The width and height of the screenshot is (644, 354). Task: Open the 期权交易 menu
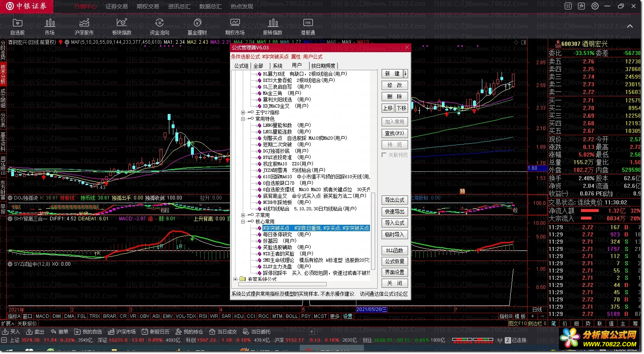pos(148,6)
